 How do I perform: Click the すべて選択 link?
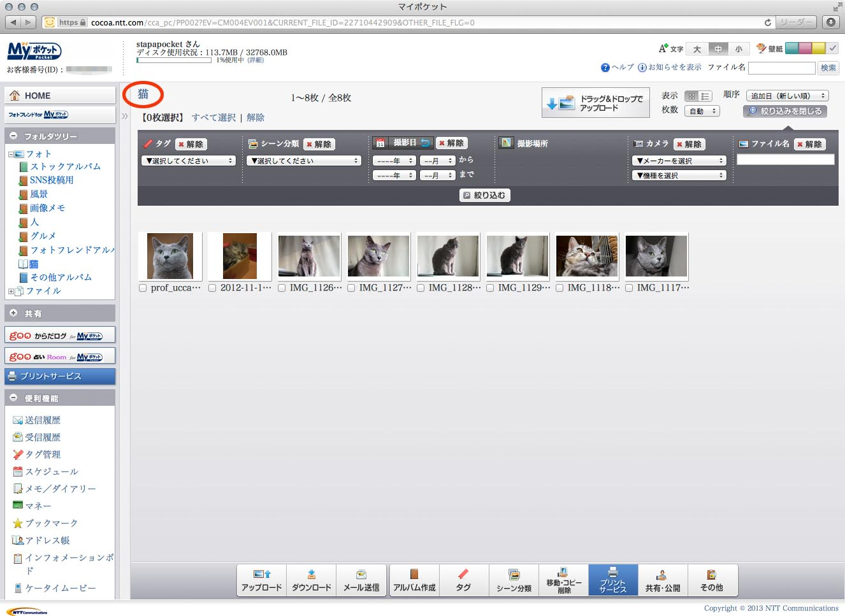(x=213, y=118)
